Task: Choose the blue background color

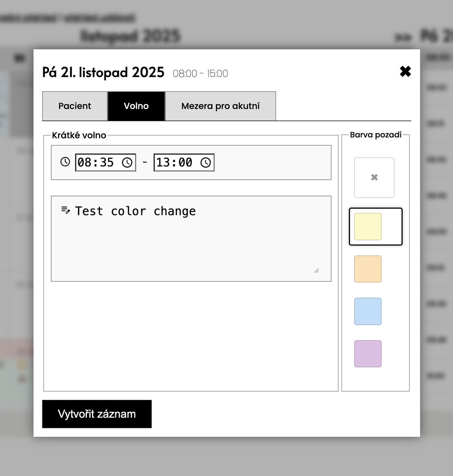Action: point(368,311)
